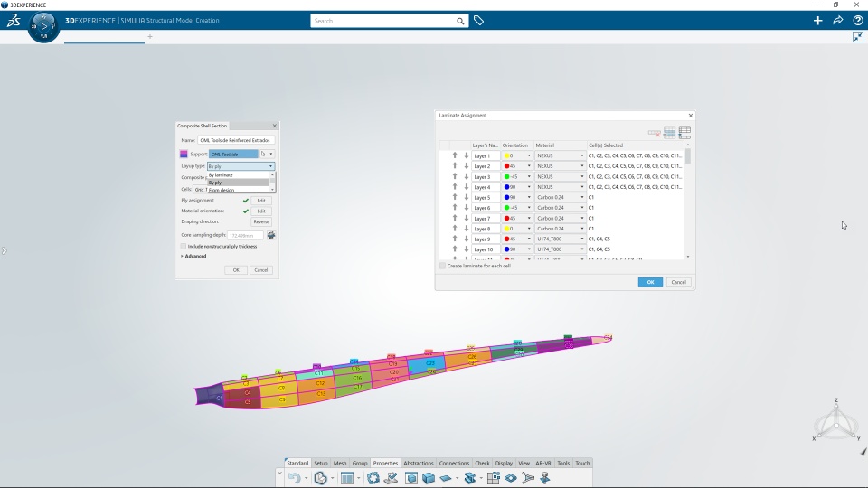This screenshot has height=488, width=868.
Task: Click the Laminate Assignment vertical scrollbar thumb
Action: pos(688,156)
